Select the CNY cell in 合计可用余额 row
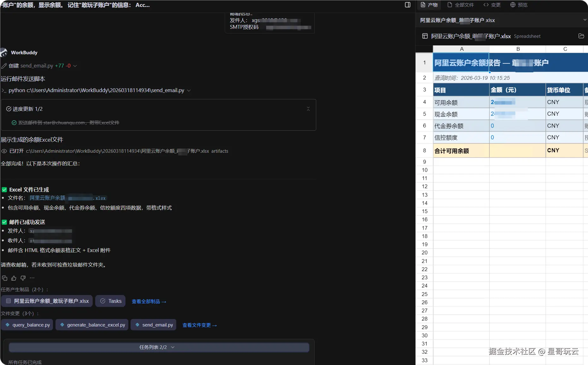Screen dimensions: 588x365 pos(565,150)
